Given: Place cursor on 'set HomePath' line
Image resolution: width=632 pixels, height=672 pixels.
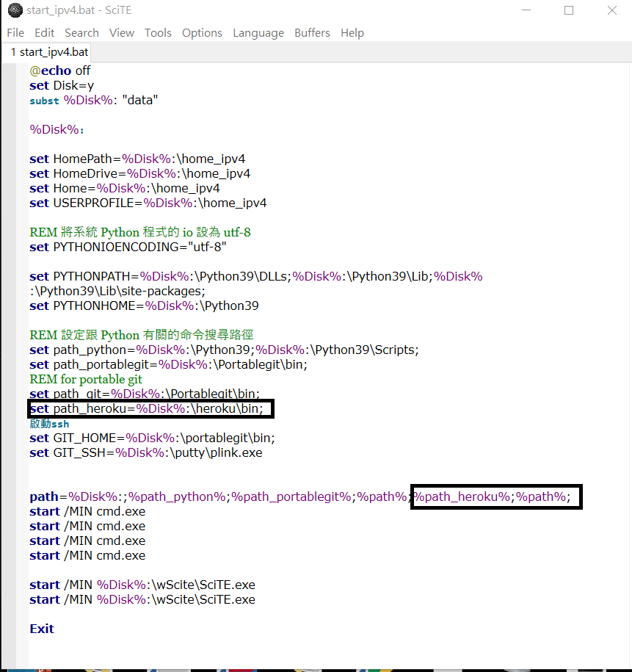Looking at the screenshot, I should tap(137, 159).
